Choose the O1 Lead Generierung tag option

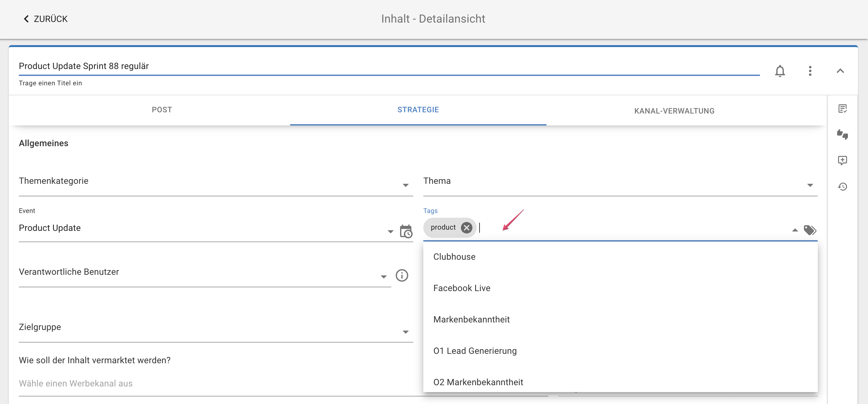tap(475, 351)
